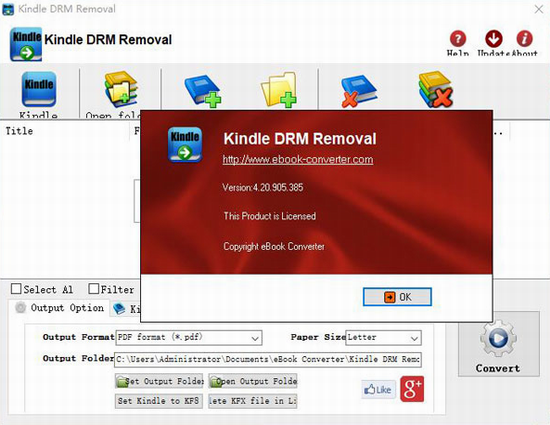Select the Kindle tab beside Output Option
This screenshot has height=425, width=550.
pos(126,309)
